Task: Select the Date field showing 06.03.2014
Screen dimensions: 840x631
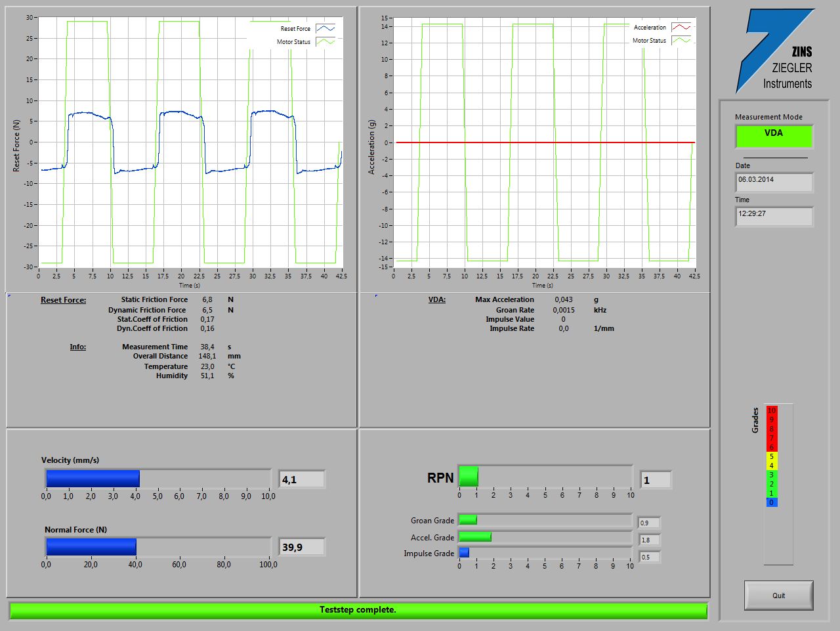Action: [774, 182]
